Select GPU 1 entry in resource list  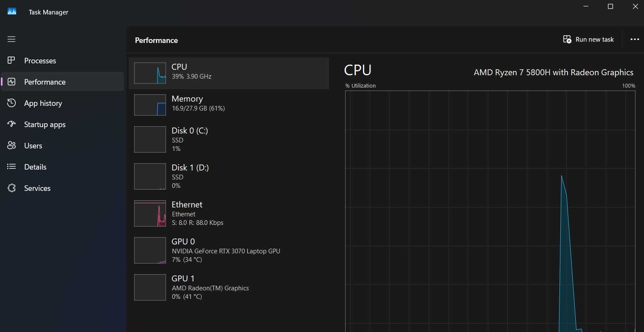[x=229, y=287]
